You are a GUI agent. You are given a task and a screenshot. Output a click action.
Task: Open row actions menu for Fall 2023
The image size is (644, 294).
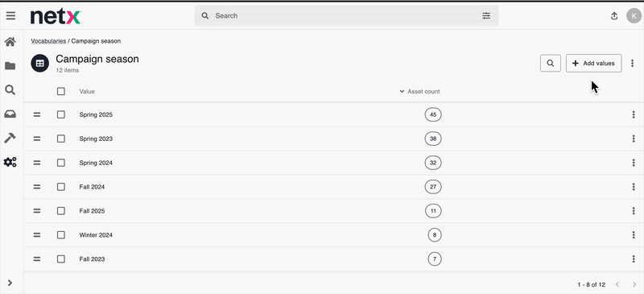pos(634,259)
